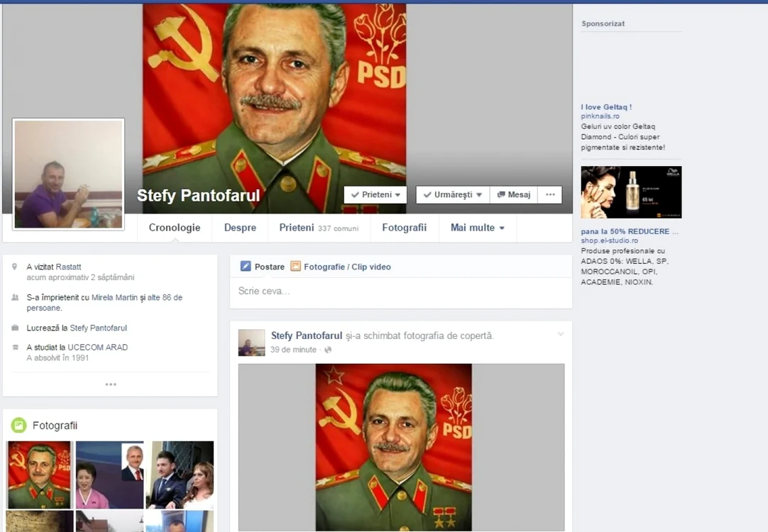Switch to the Cronologie tab
The image size is (768, 532).
click(175, 228)
